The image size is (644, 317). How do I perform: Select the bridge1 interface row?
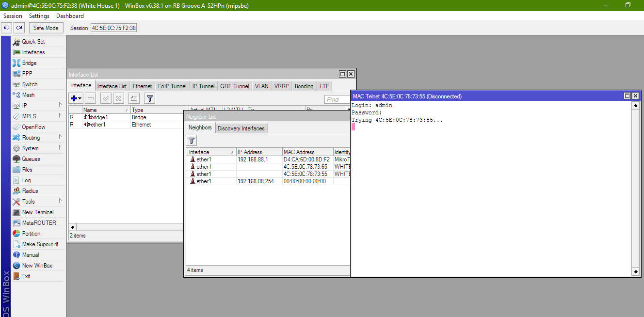126,117
